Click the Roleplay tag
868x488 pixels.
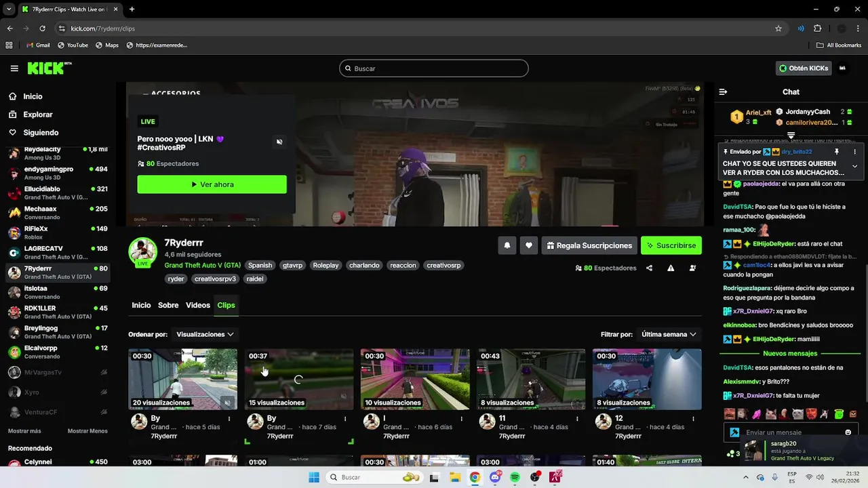pyautogui.click(x=325, y=265)
